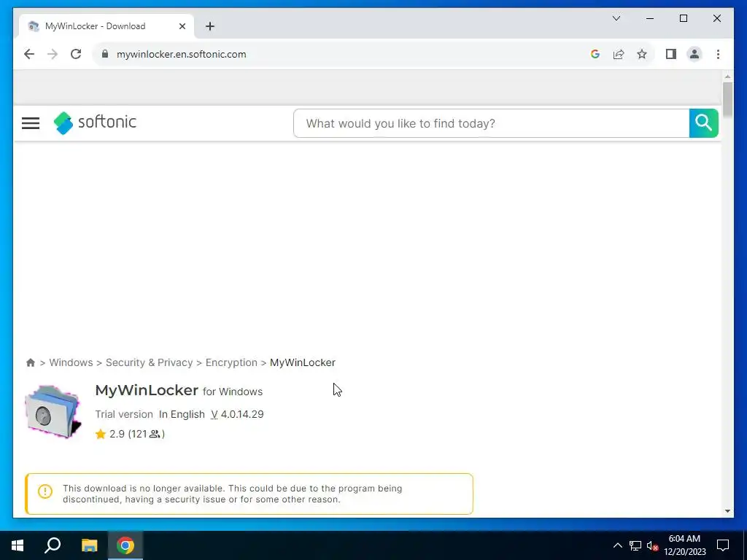This screenshot has width=747, height=560.
Task: Open the Windows Start menu
Action: pos(18,545)
